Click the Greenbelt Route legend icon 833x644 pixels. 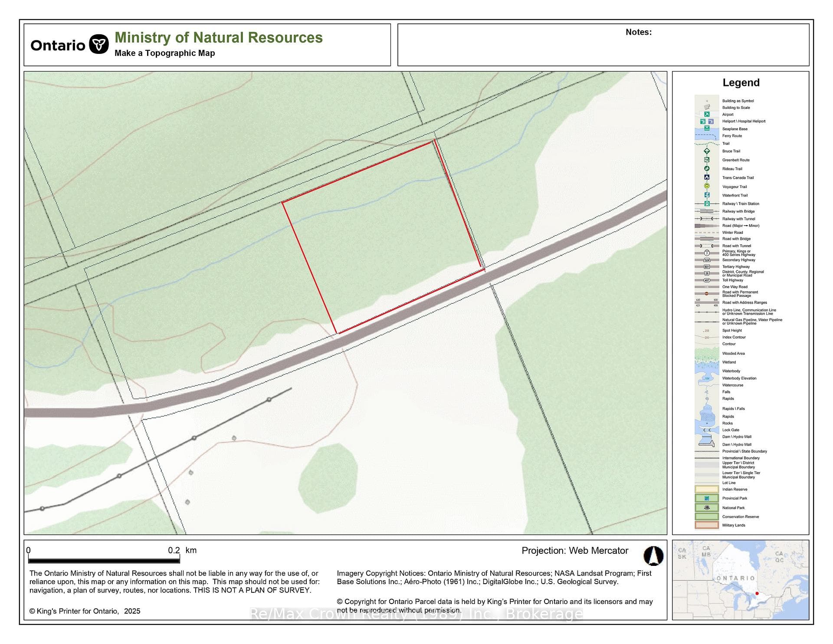pyautogui.click(x=707, y=160)
